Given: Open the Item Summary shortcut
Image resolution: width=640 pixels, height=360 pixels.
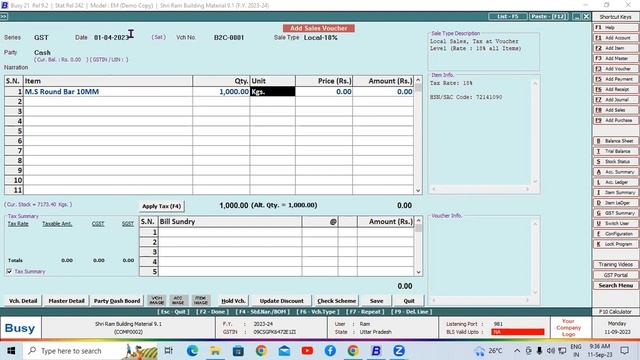Looking at the screenshot, I should [x=616, y=192].
